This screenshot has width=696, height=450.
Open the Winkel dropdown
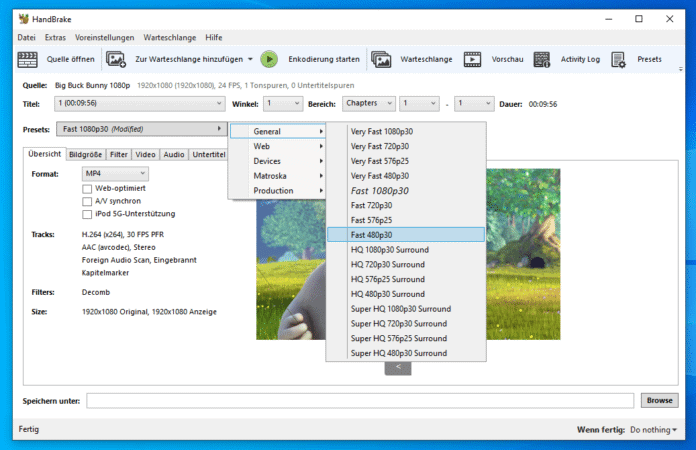(283, 103)
